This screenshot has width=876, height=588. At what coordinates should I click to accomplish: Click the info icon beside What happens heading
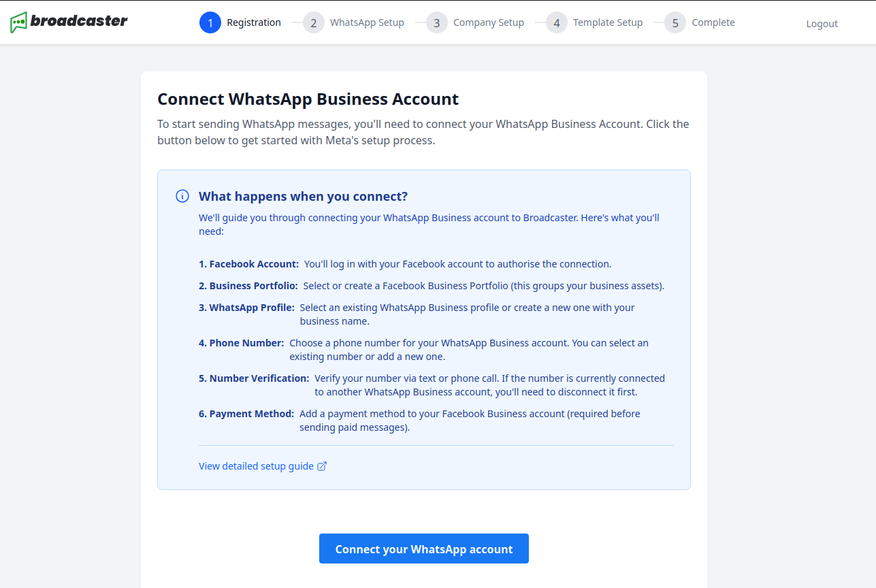coord(182,196)
